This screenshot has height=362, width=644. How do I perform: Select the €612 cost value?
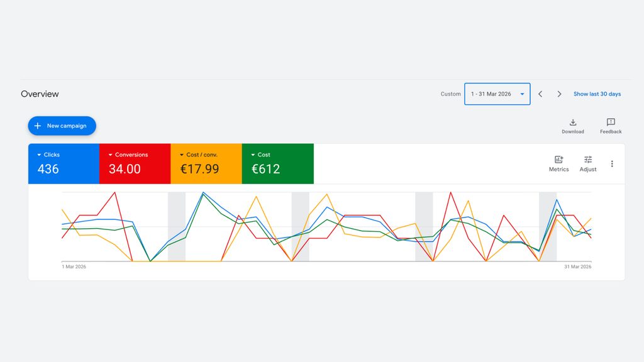click(266, 169)
